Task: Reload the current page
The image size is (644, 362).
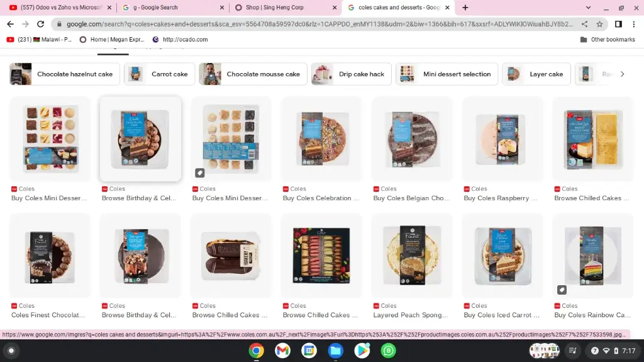Action: (40, 25)
